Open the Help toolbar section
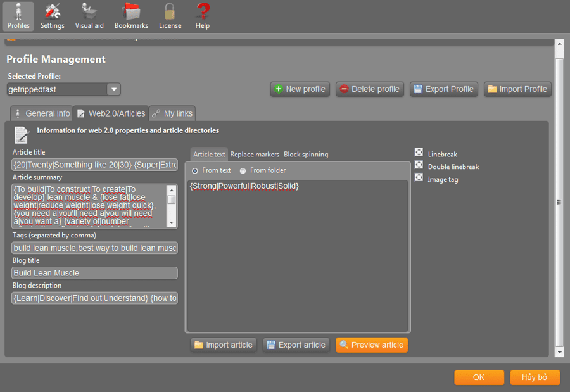The height and width of the screenshot is (392, 570). (x=203, y=16)
